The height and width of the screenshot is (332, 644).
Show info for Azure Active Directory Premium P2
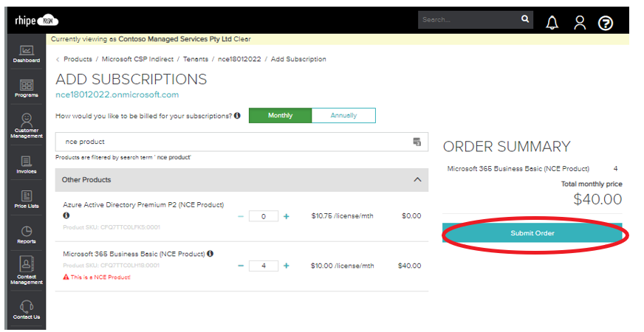[66, 215]
